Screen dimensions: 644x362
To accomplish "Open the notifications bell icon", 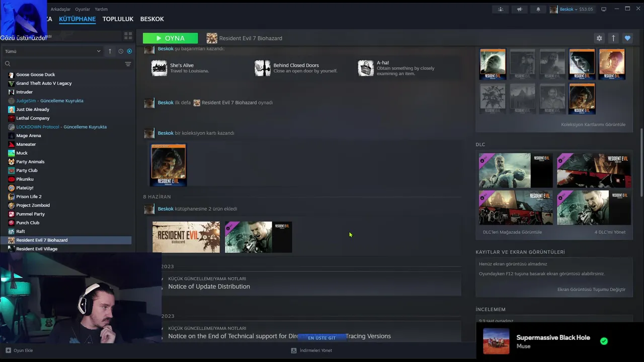I will tap(538, 9).
